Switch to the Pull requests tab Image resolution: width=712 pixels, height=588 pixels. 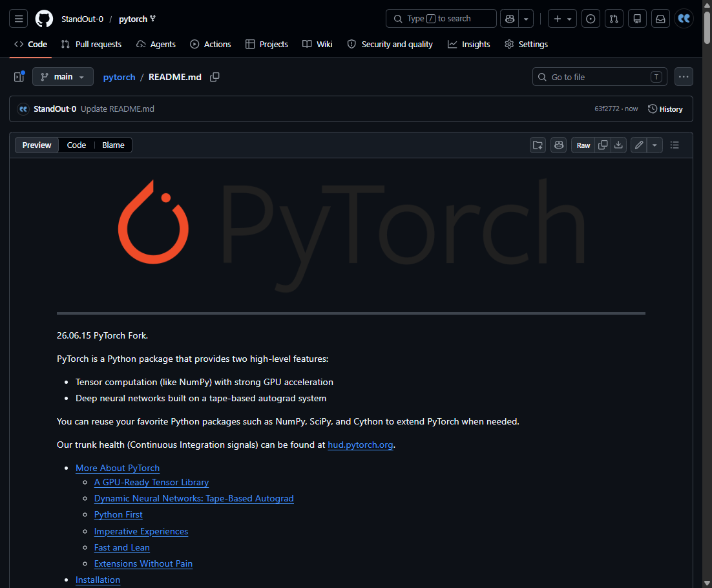[x=91, y=44]
